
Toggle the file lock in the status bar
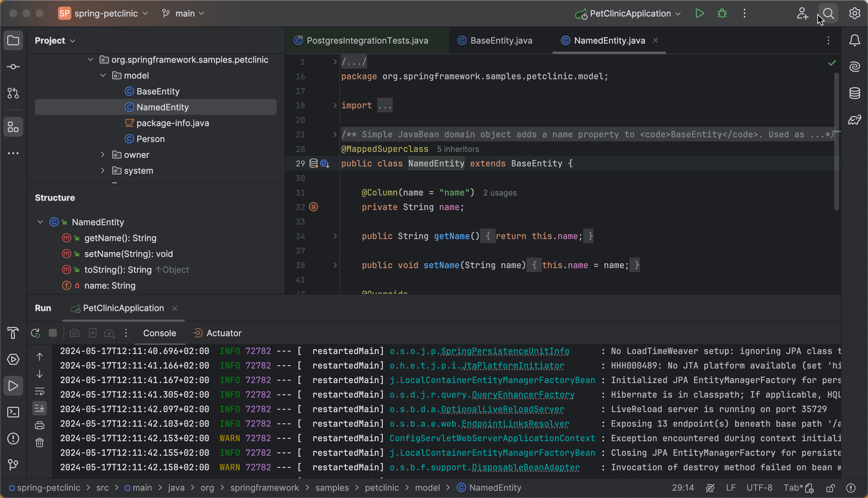(831, 488)
